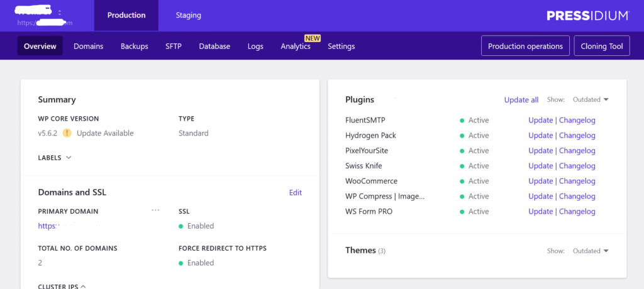The height and width of the screenshot is (289, 644).
Task: Open the Logs tab
Action: point(255,46)
